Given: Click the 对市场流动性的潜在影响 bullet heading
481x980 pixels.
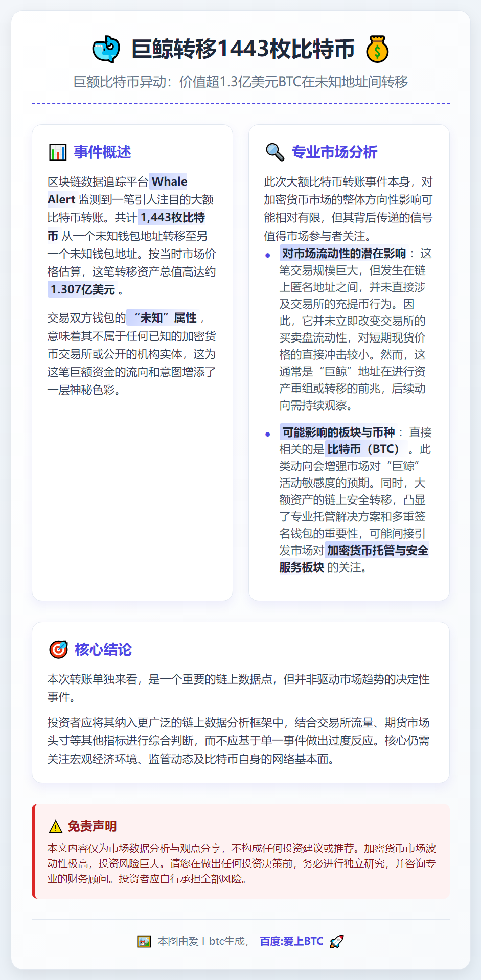Looking at the screenshot, I should pyautogui.click(x=344, y=254).
